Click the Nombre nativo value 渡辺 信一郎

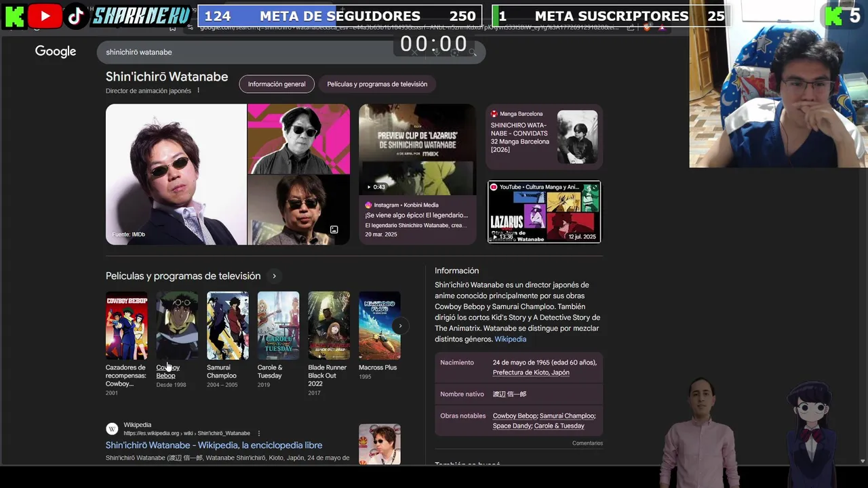click(509, 394)
